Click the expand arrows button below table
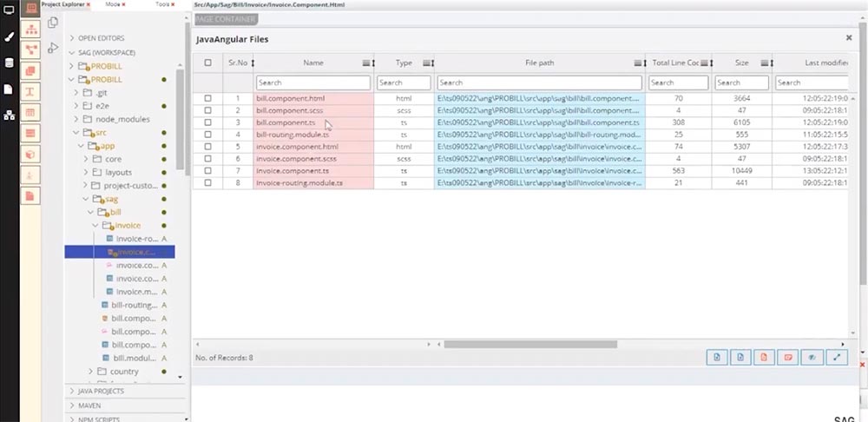 click(x=837, y=357)
